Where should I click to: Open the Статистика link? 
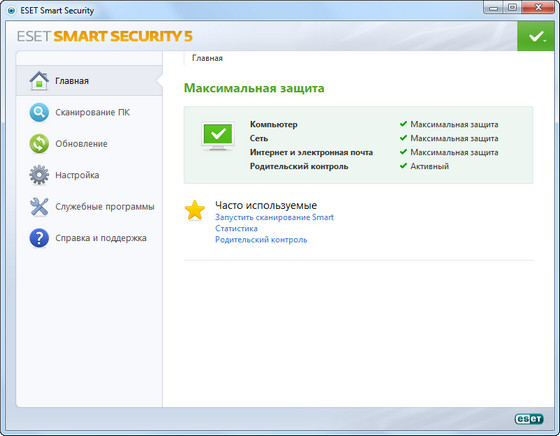(x=236, y=228)
